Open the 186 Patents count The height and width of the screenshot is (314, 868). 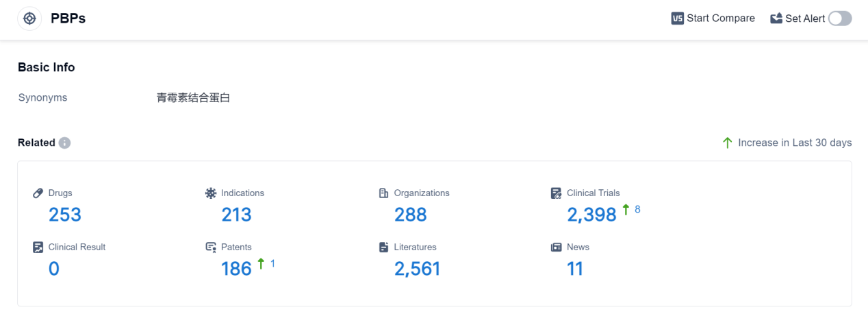(x=236, y=269)
